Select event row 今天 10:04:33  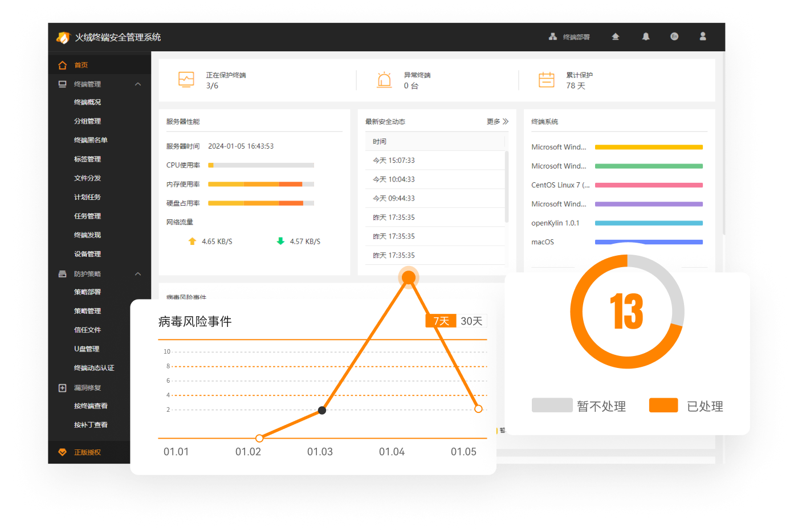(x=435, y=179)
